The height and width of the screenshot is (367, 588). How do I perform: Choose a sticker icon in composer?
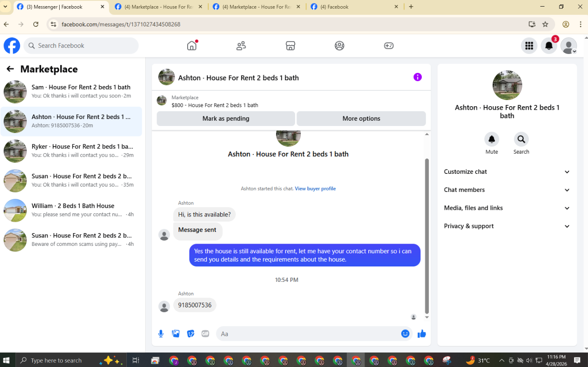coord(191,334)
